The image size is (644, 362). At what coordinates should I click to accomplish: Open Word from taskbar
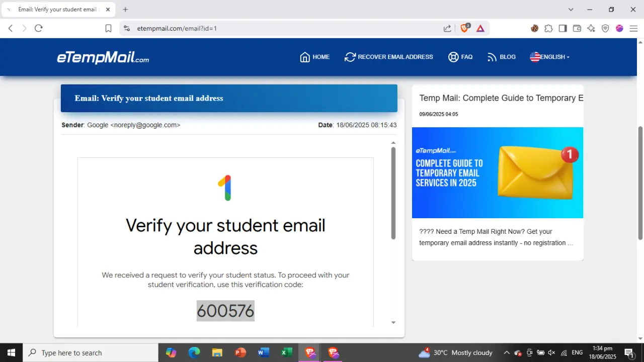tap(263, 352)
